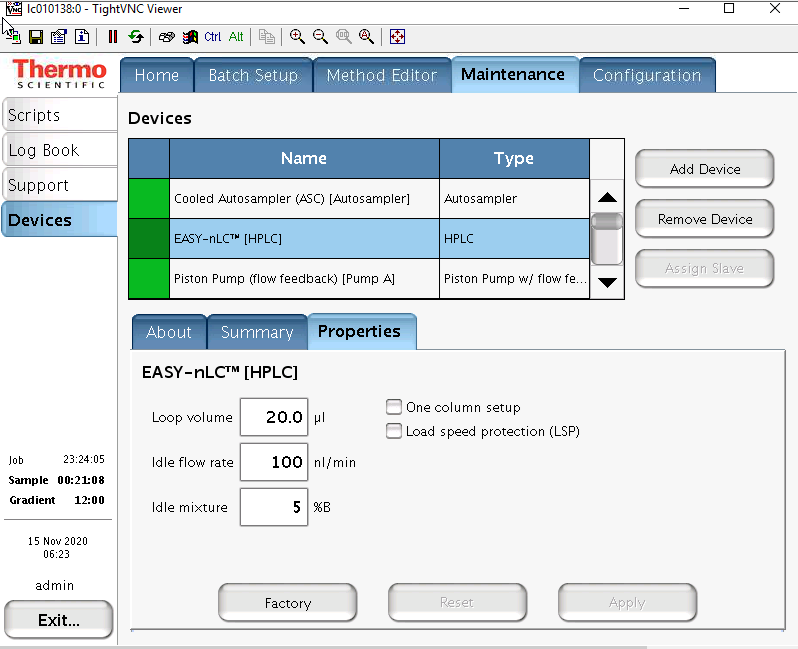The image size is (798, 649).
Task: Enable the One column setup checkbox
Action: click(x=393, y=407)
